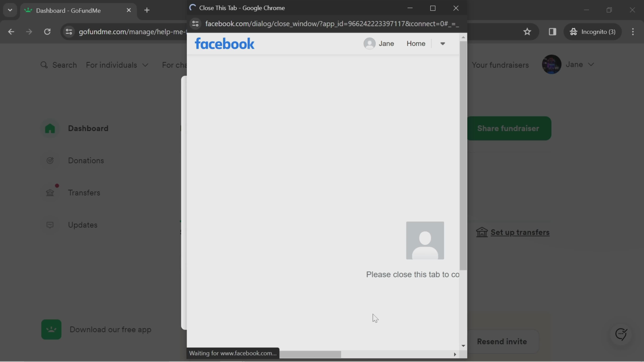The image size is (644, 362).
Task: Click the Set up transfers bank icon
Action: 482,232
